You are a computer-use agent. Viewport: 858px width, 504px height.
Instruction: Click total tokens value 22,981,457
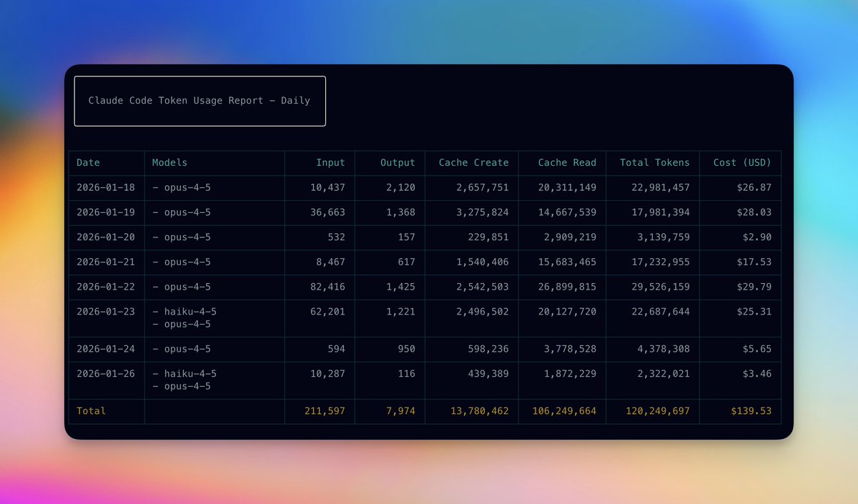click(x=661, y=187)
